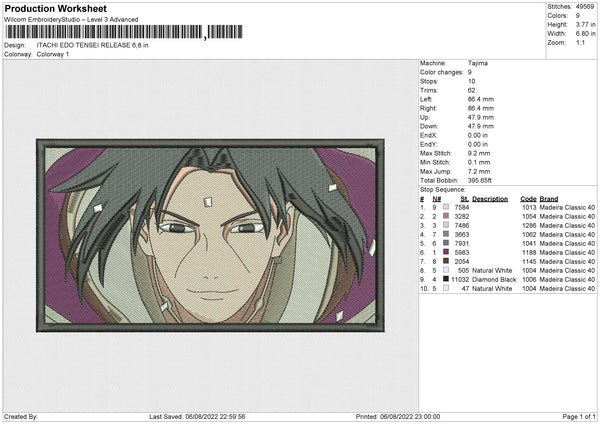
Task: Click 'Madeira Classic 40' brand in stop 1 row
Action: coord(567,207)
